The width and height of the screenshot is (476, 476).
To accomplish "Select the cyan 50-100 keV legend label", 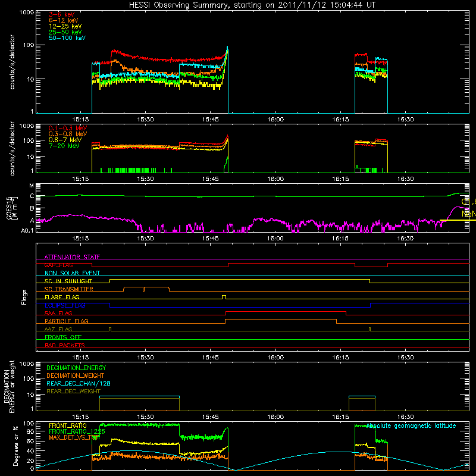I will (67, 38).
